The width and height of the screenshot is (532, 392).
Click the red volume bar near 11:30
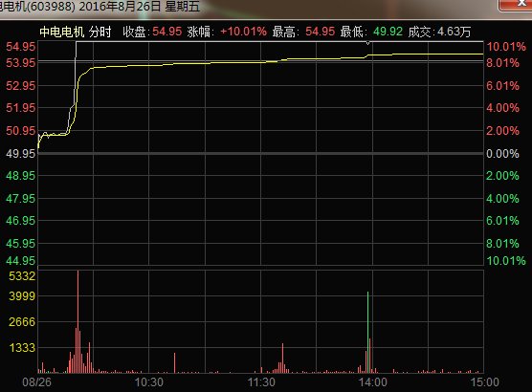[x=282, y=359]
